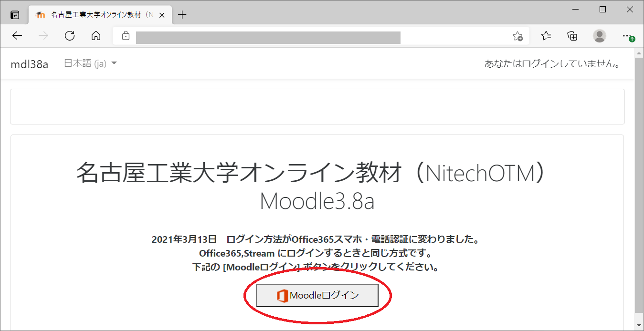Open the Collections icon
644x331 pixels.
(x=572, y=36)
